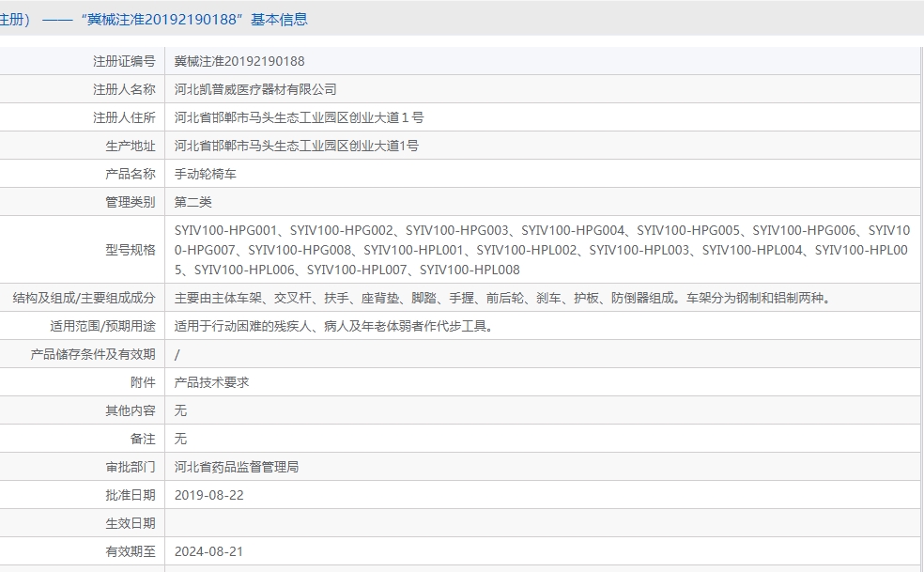The width and height of the screenshot is (924, 572).
Task: Select the 注册人名称 label
Action: (x=124, y=89)
